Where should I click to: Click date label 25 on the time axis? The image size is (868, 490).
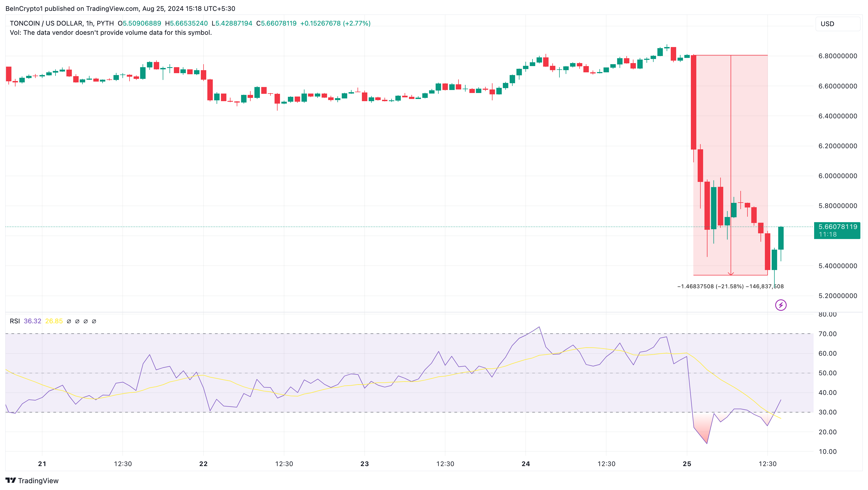[687, 464]
